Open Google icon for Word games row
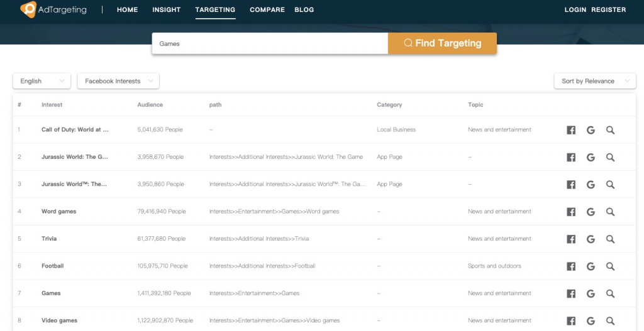The height and width of the screenshot is (331, 644). pos(591,212)
